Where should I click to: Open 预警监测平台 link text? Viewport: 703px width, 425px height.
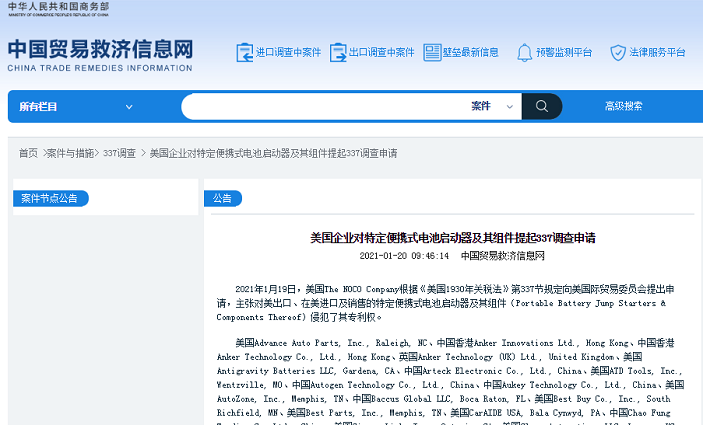(x=564, y=52)
